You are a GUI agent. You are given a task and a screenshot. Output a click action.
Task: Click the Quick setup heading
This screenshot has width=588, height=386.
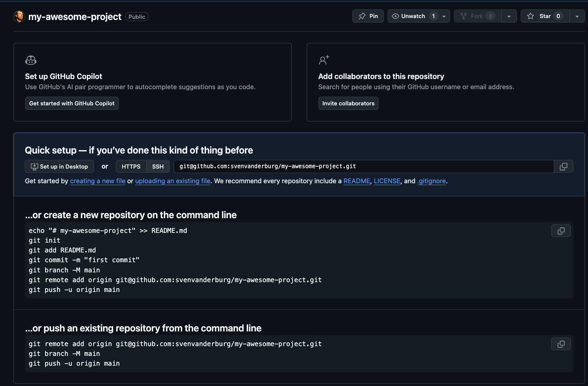click(139, 150)
